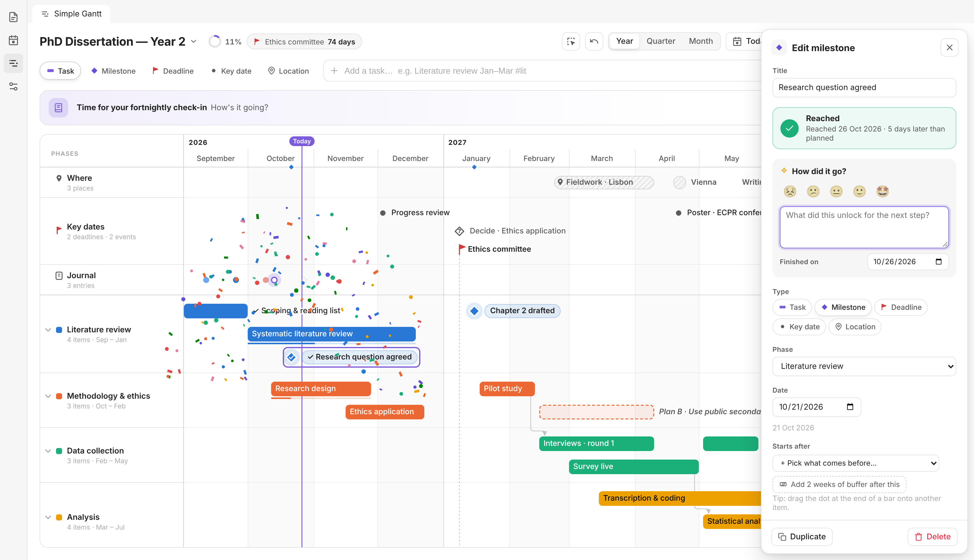Close the Edit milestone panel
974x560 pixels.
(x=949, y=48)
